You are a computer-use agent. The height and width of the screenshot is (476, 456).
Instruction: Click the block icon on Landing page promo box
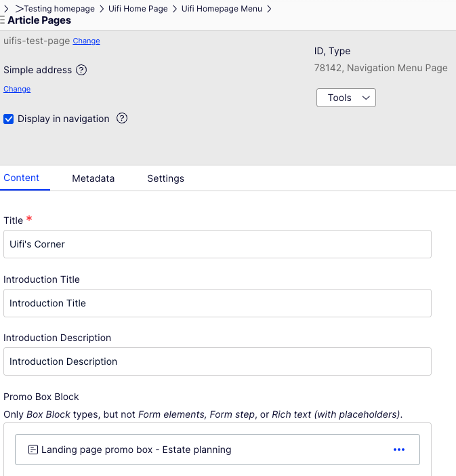pos(33,450)
